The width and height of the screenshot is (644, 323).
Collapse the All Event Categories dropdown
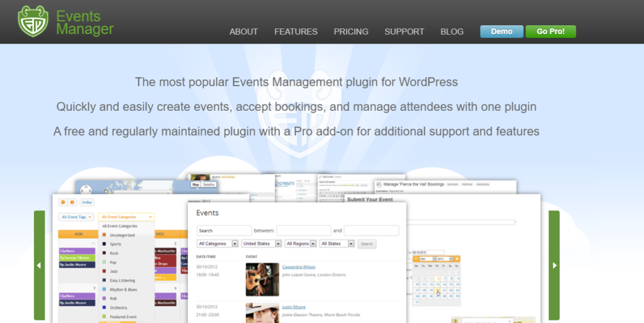[x=126, y=217]
